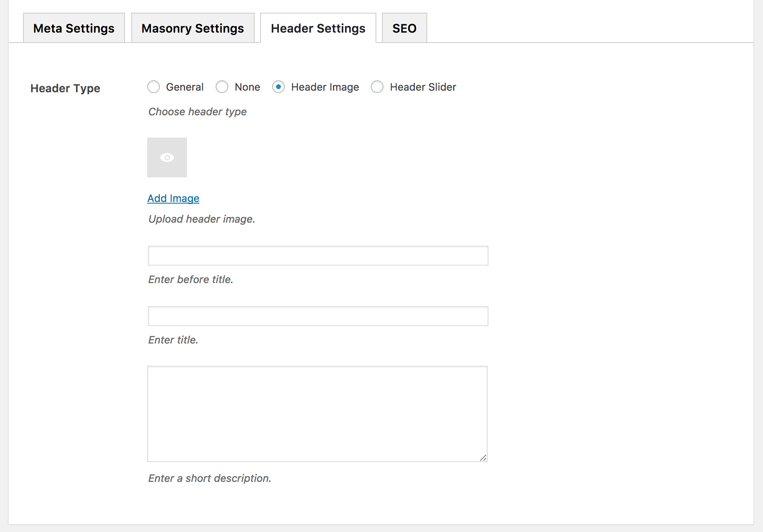Click the "Header Type" field label
This screenshot has height=532, width=763.
pos(65,88)
